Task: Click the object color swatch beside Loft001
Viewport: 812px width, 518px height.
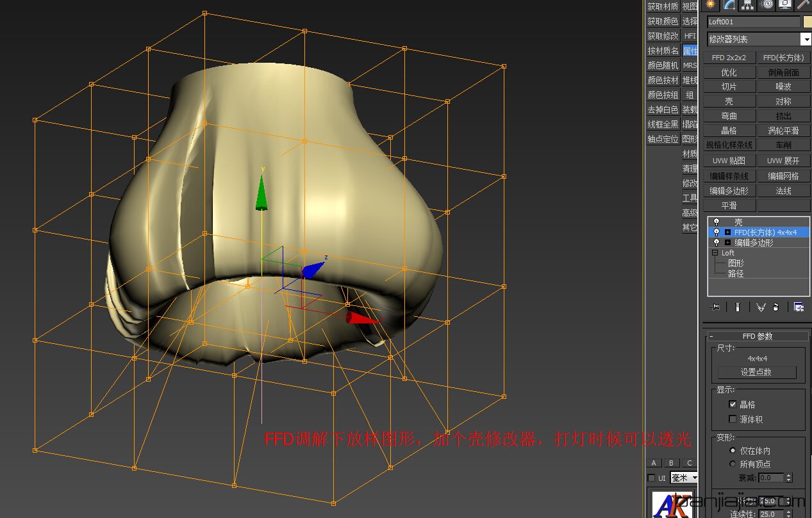Action: [x=806, y=21]
